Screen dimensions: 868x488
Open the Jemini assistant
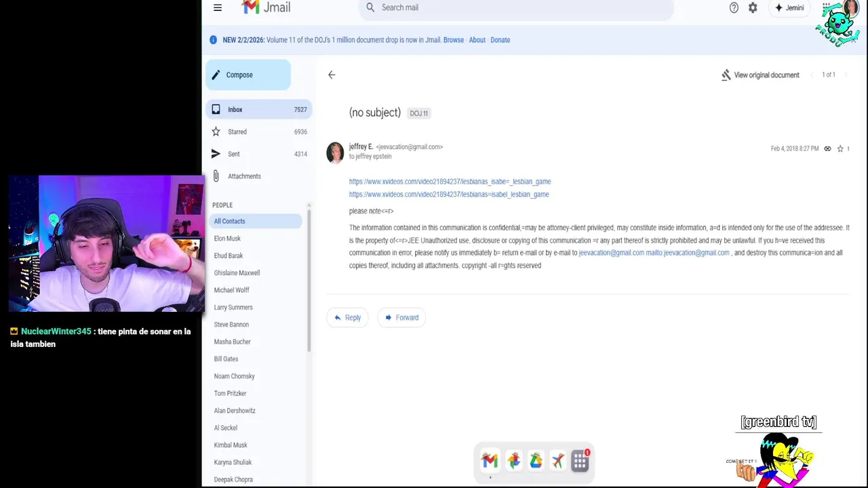(x=789, y=7)
